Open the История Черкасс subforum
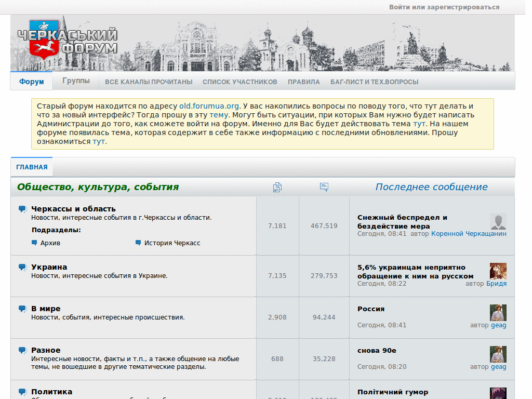The height and width of the screenshot is (399, 532). click(172, 243)
